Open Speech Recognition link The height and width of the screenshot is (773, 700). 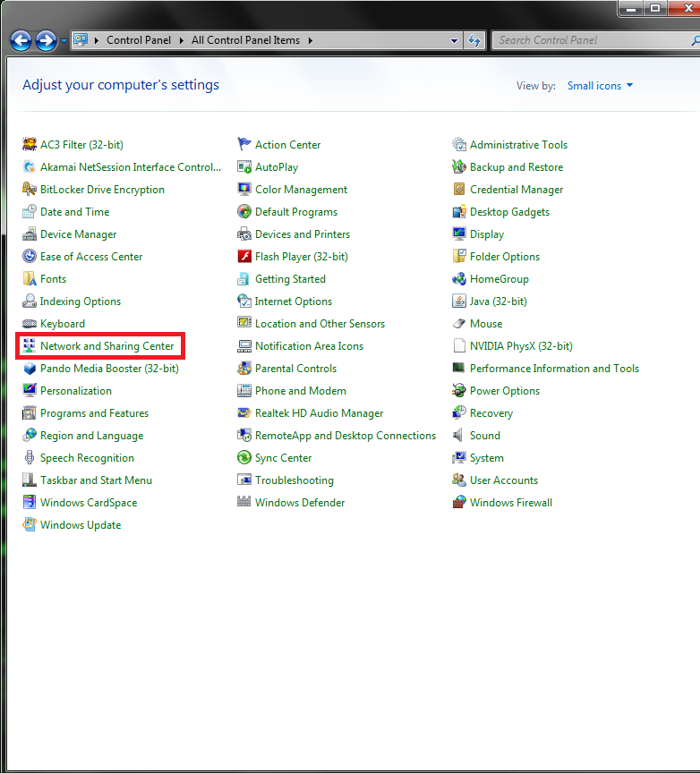pyautogui.click(x=87, y=458)
